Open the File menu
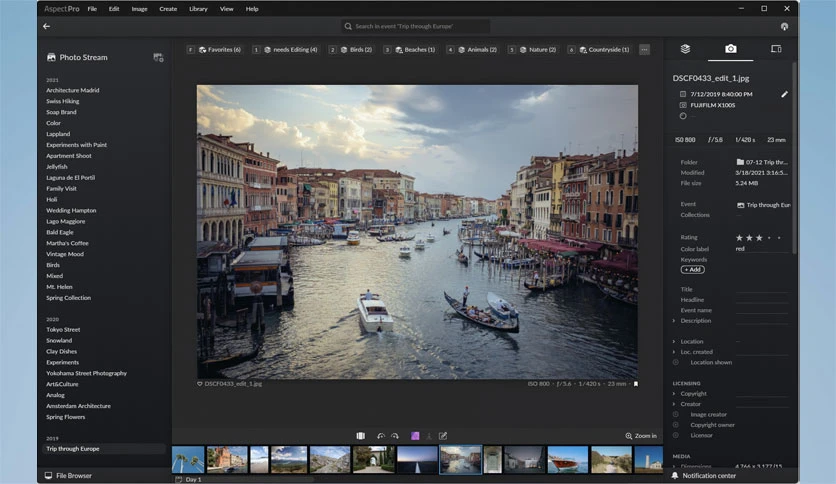836x484 pixels. [x=92, y=9]
